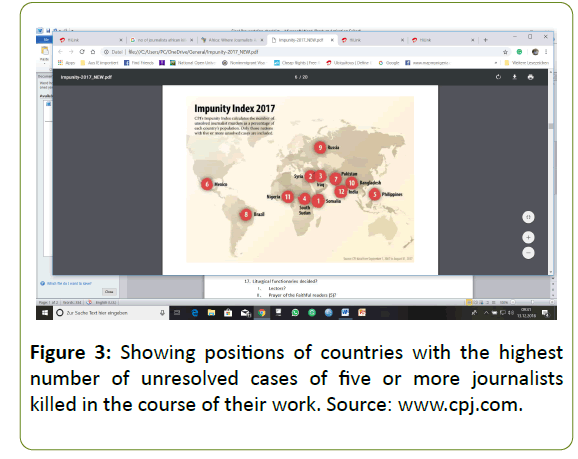Viewport: 578px width, 459px height.
Task: Switch to Chrome in the taskbar
Action: coord(262,313)
